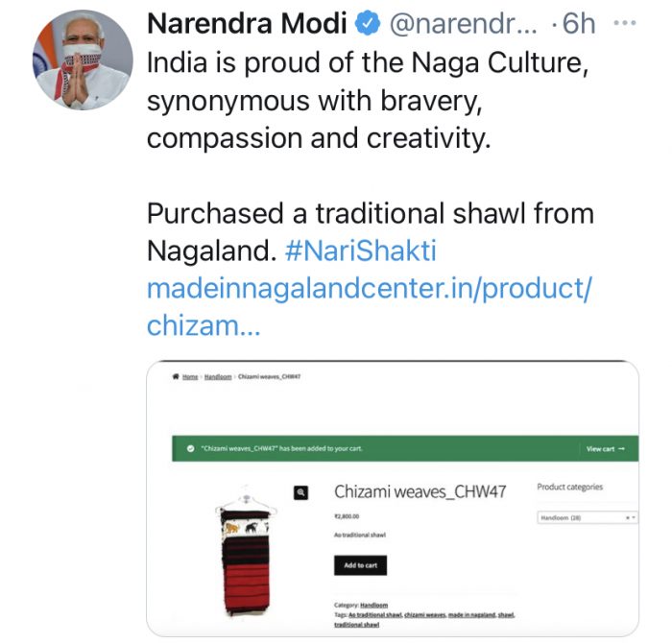
Task: Click the home icon in the breadcrumb
Action: (177, 377)
